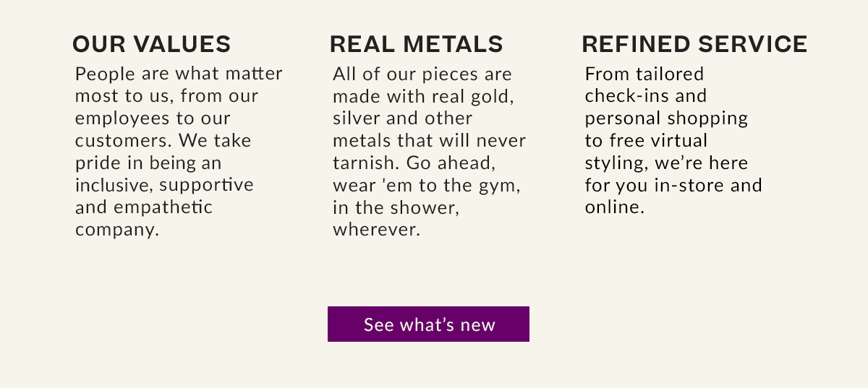Select the REAL METALS heading
Image resolution: width=868 pixels, height=388 pixels.
point(416,44)
